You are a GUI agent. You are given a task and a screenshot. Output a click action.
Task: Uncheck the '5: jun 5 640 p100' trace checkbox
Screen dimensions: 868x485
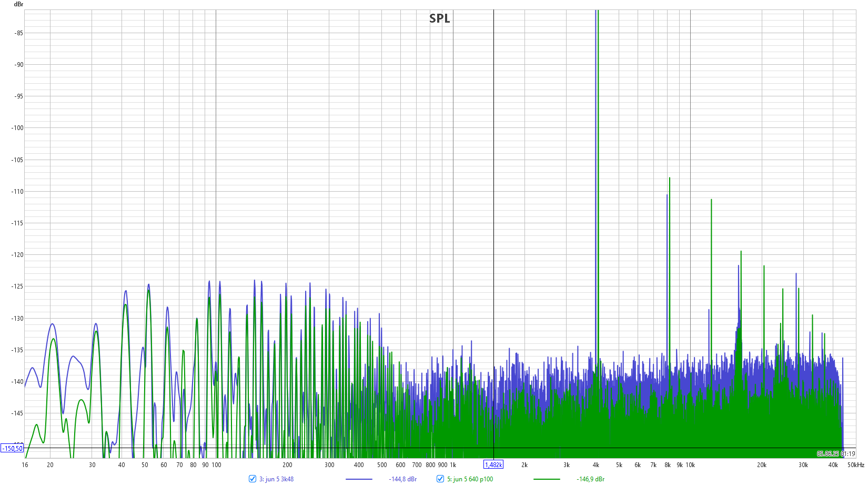click(x=440, y=479)
